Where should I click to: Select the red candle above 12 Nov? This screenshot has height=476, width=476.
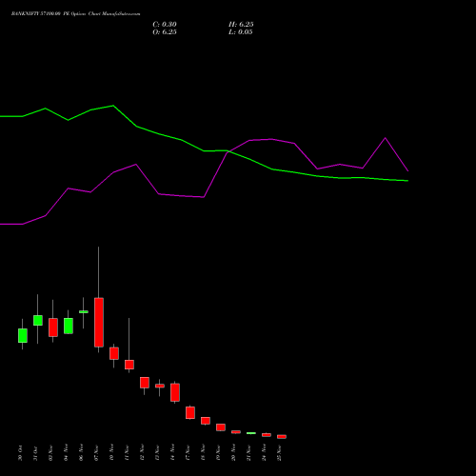[x=145, y=383]
